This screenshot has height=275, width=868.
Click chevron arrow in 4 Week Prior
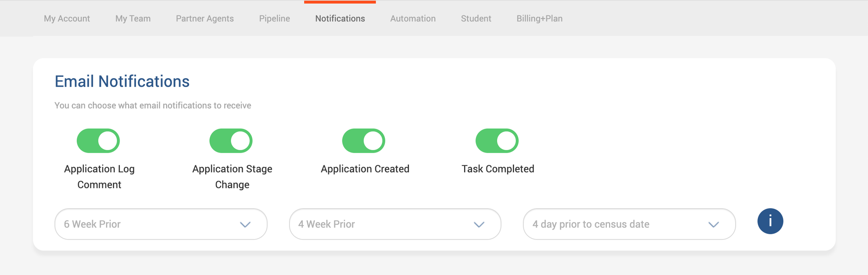pos(479,224)
